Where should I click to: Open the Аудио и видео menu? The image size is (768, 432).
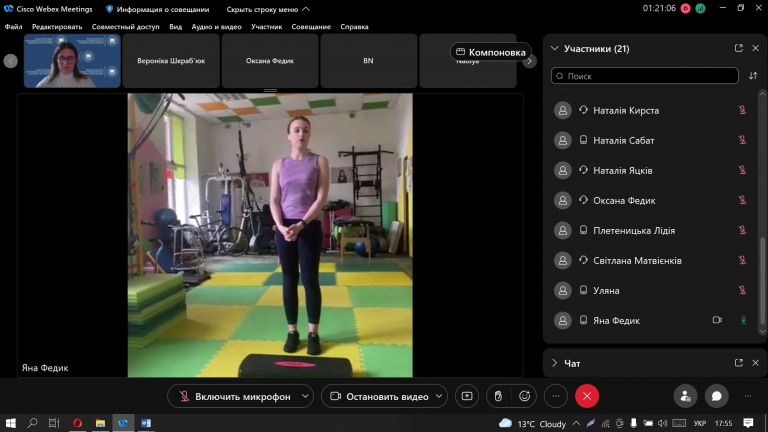216,26
